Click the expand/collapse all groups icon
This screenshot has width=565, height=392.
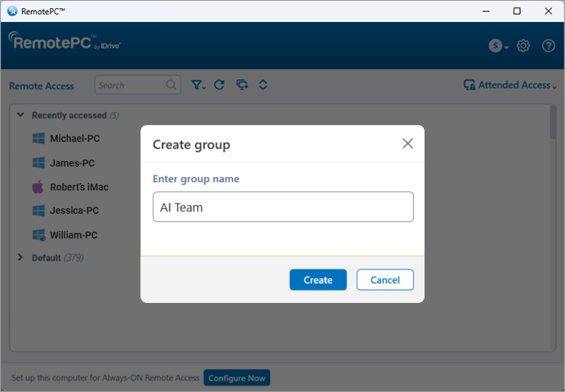(x=263, y=85)
